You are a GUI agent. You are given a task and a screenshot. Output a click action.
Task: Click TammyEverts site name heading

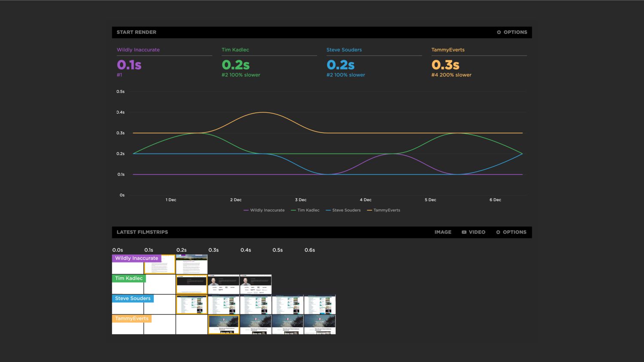[x=448, y=50]
